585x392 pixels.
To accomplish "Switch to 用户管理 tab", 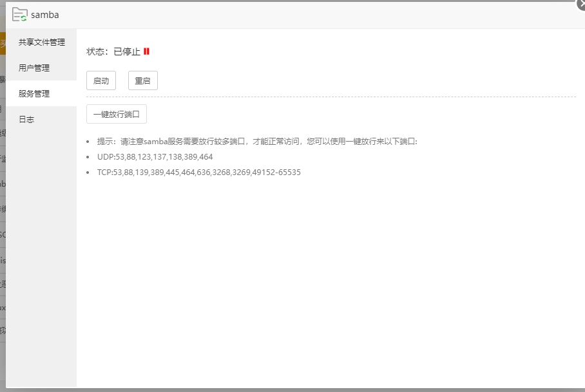I will (x=41, y=68).
